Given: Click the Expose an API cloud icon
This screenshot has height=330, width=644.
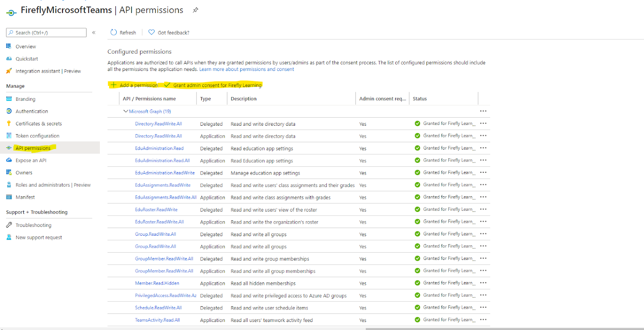Looking at the screenshot, I should pyautogui.click(x=9, y=160).
